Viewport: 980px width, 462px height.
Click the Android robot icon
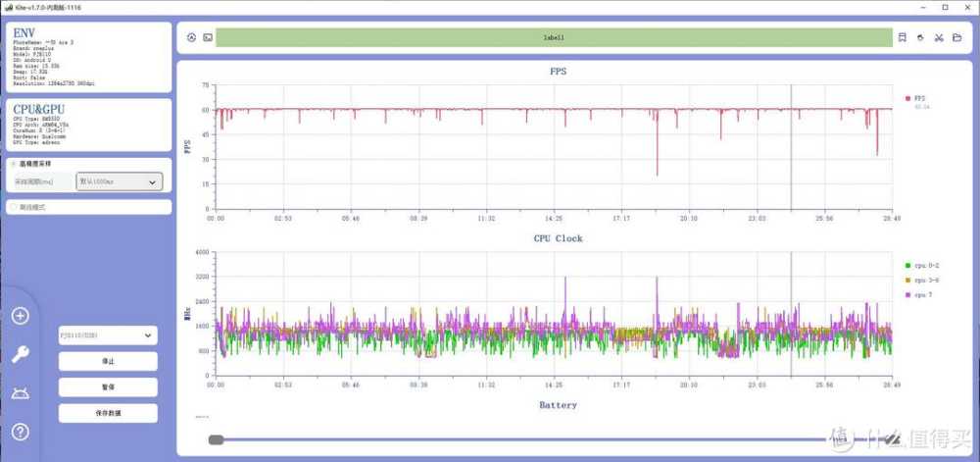[x=21, y=393]
